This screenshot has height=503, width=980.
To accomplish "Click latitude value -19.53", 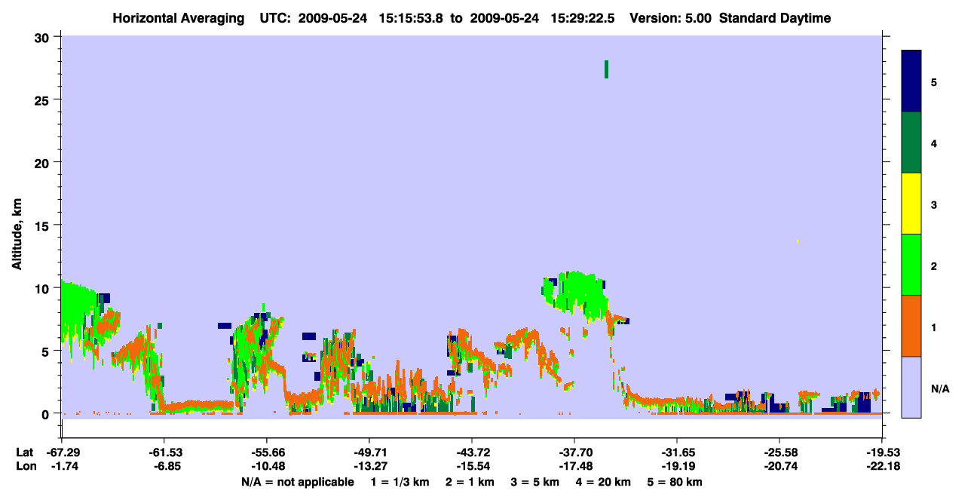I will [x=882, y=452].
